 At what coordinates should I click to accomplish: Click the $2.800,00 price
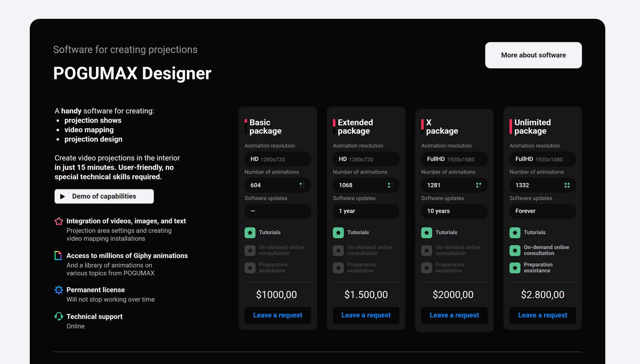542,295
